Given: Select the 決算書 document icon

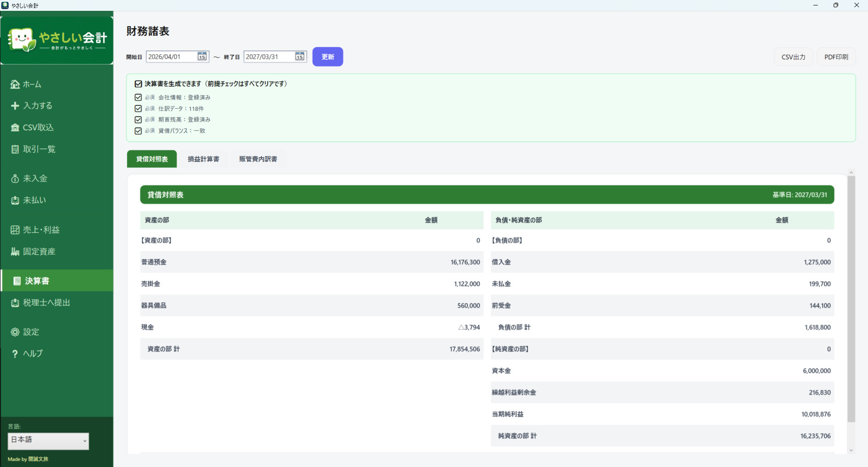Looking at the screenshot, I should pos(17,281).
